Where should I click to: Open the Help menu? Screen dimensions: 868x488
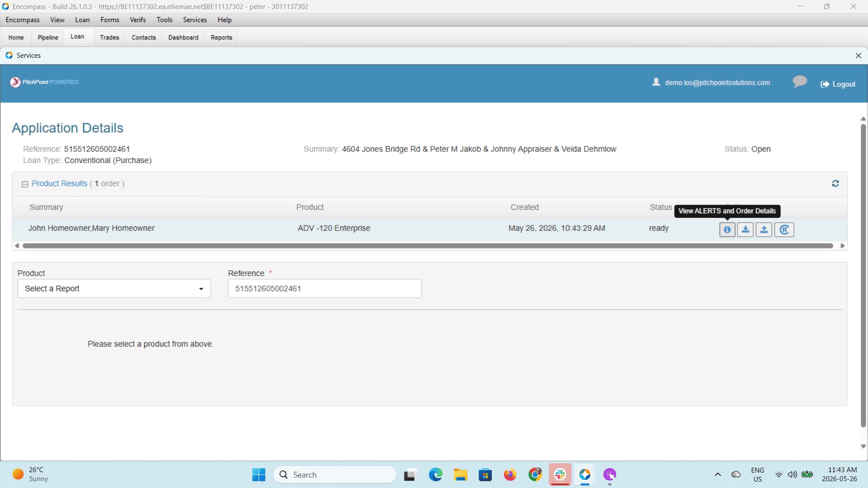pyautogui.click(x=225, y=20)
